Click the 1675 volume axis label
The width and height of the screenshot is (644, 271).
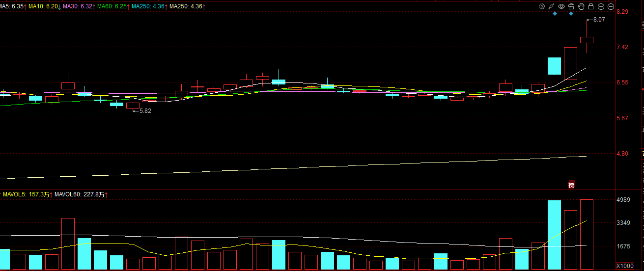point(623,247)
